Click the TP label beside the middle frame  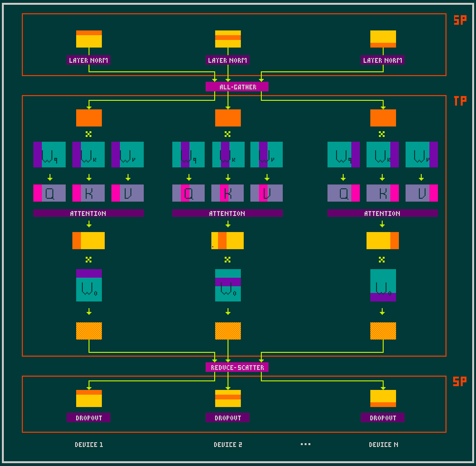pos(460,101)
